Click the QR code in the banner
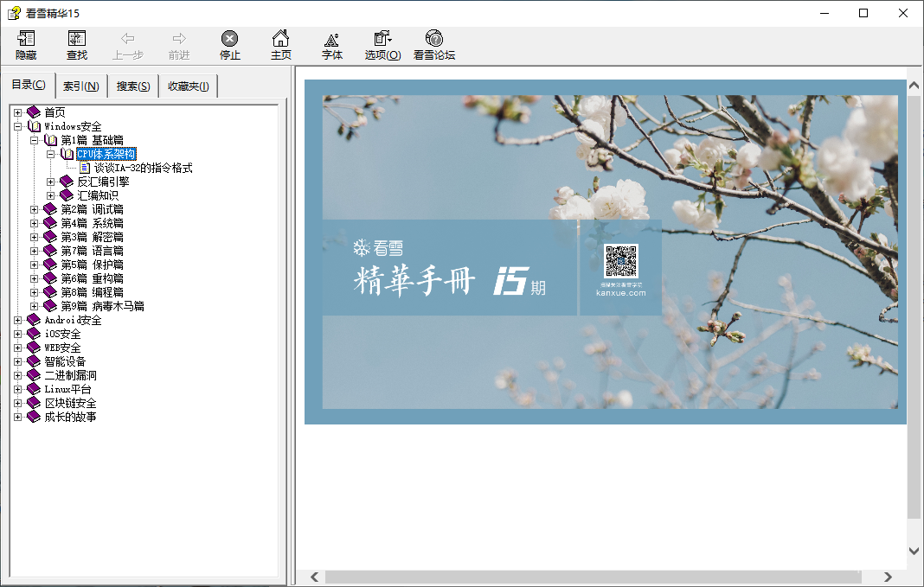Image resolution: width=924 pixels, height=587 pixels. pyautogui.click(x=620, y=261)
